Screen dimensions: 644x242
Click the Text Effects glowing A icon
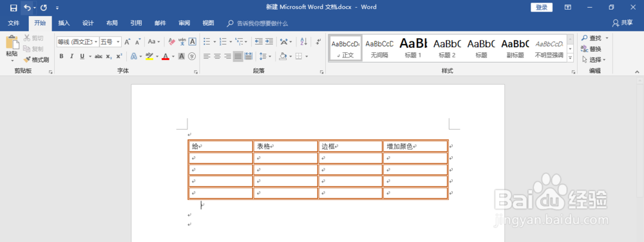pos(133,56)
